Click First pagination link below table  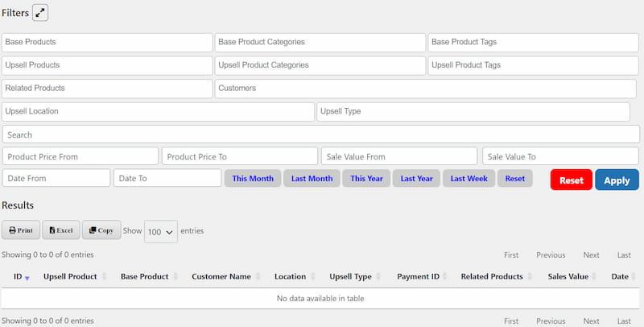click(511, 321)
